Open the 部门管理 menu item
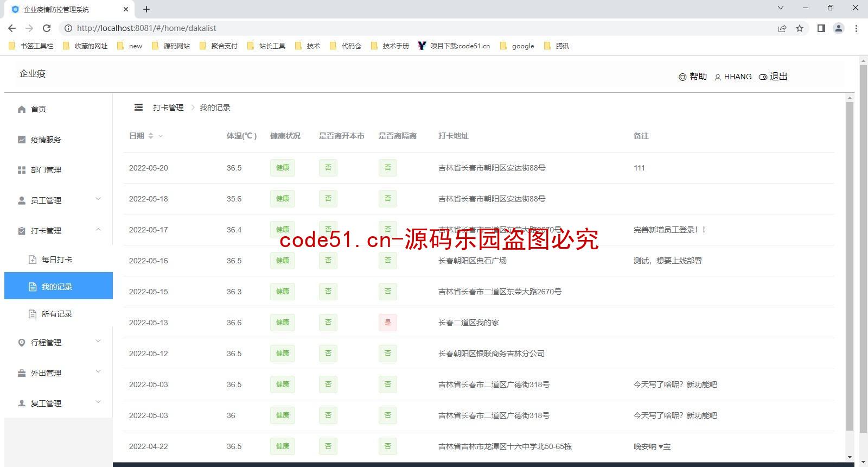This screenshot has width=868, height=467. [59, 170]
